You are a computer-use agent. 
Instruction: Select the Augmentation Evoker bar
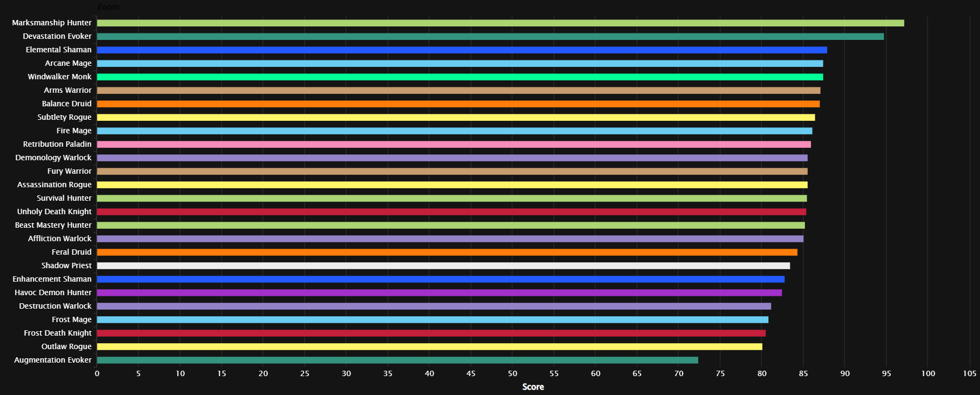pos(398,360)
